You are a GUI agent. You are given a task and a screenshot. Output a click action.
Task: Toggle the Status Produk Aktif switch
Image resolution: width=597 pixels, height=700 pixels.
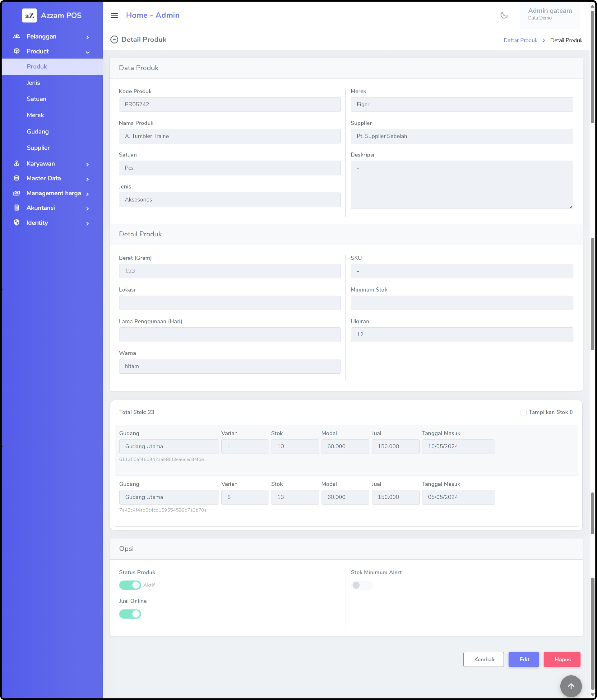click(x=130, y=585)
